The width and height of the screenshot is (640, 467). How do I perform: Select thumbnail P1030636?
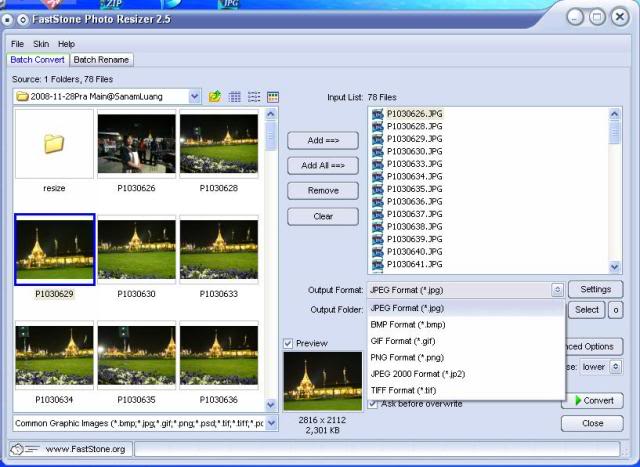pyautogui.click(x=219, y=355)
